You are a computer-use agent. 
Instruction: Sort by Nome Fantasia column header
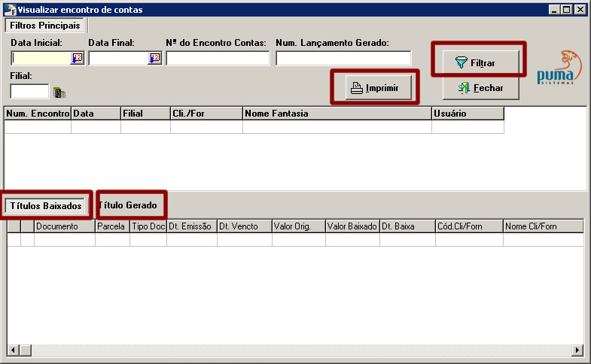[x=337, y=114]
